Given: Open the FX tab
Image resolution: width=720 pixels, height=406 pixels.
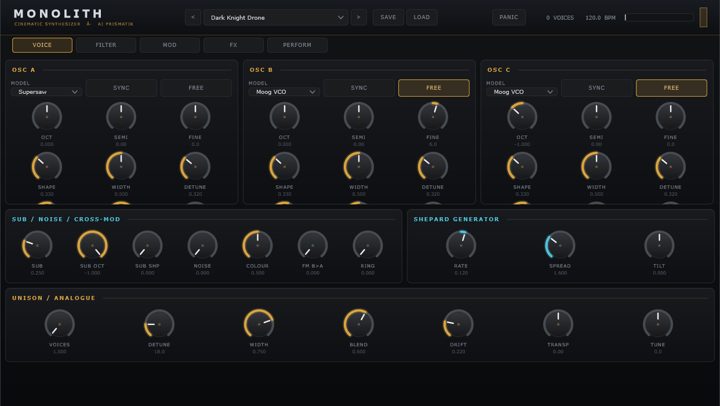Looking at the screenshot, I should [x=233, y=45].
